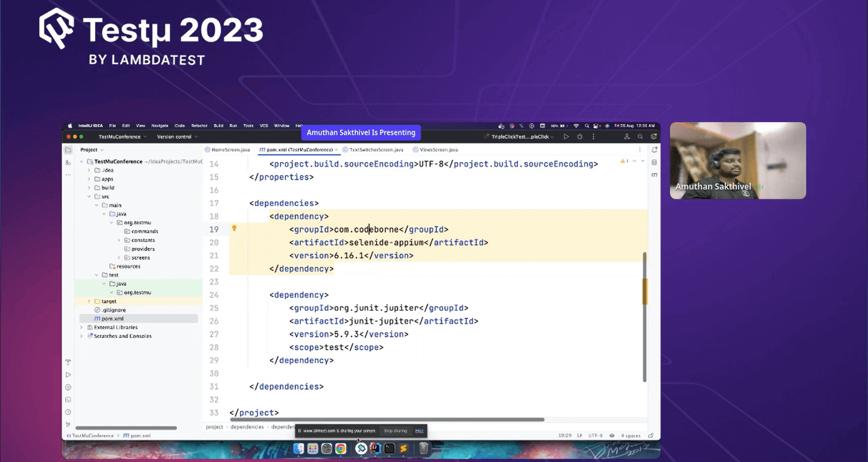Show more tool windows via ellipsis

[68, 175]
